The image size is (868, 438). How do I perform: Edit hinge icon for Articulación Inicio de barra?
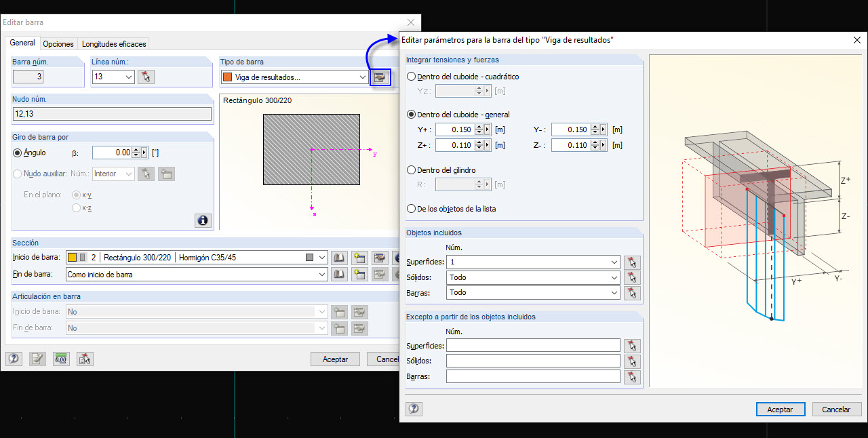point(359,312)
